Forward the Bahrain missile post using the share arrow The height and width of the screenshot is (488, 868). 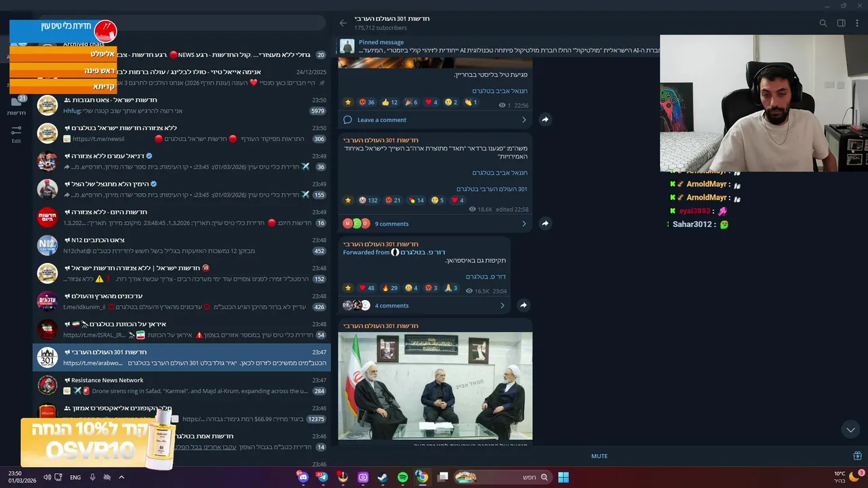545,119
